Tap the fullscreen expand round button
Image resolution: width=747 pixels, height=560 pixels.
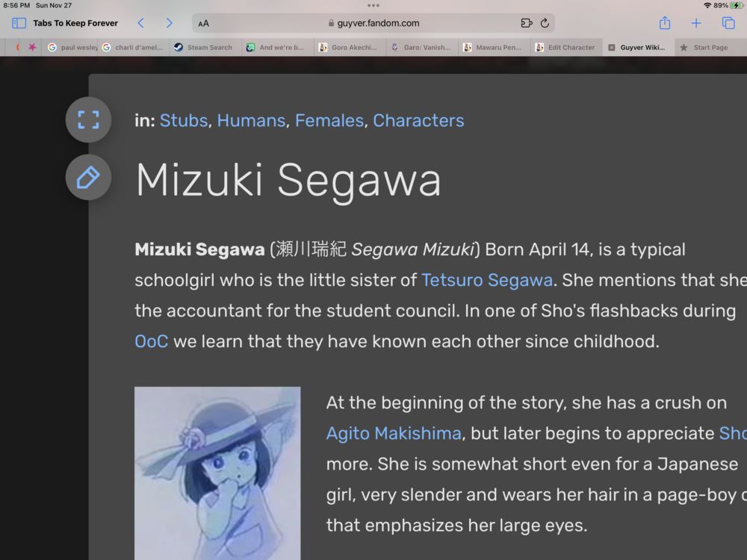coord(89,119)
